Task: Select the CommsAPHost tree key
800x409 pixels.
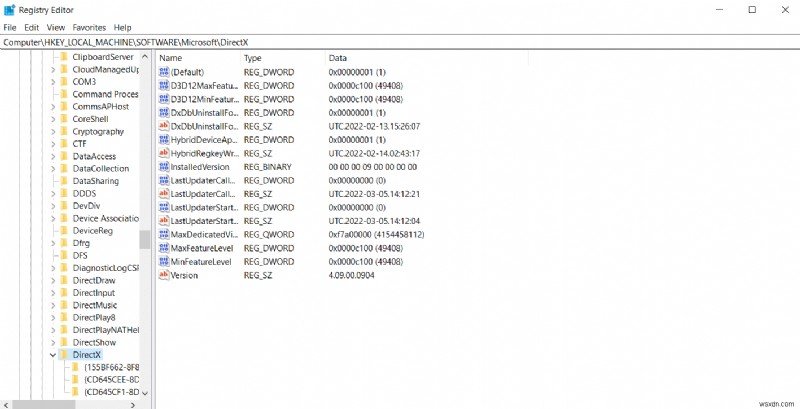Action: [x=101, y=107]
